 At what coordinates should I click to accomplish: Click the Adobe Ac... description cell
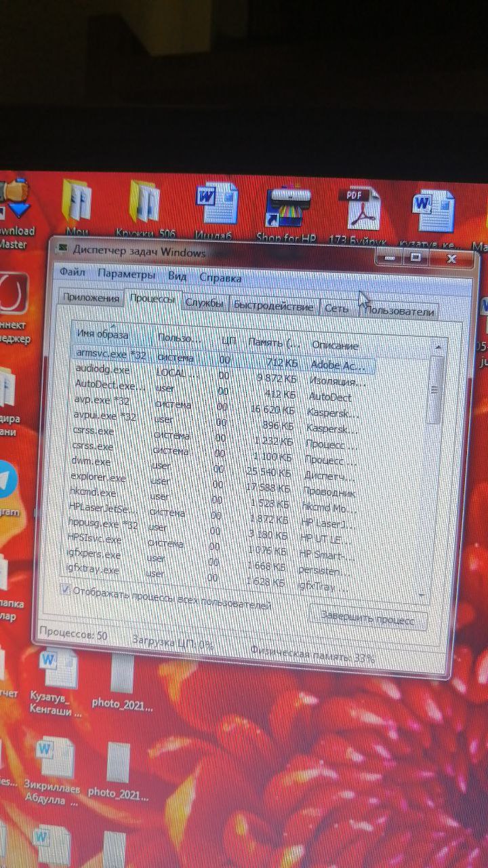click(338, 366)
